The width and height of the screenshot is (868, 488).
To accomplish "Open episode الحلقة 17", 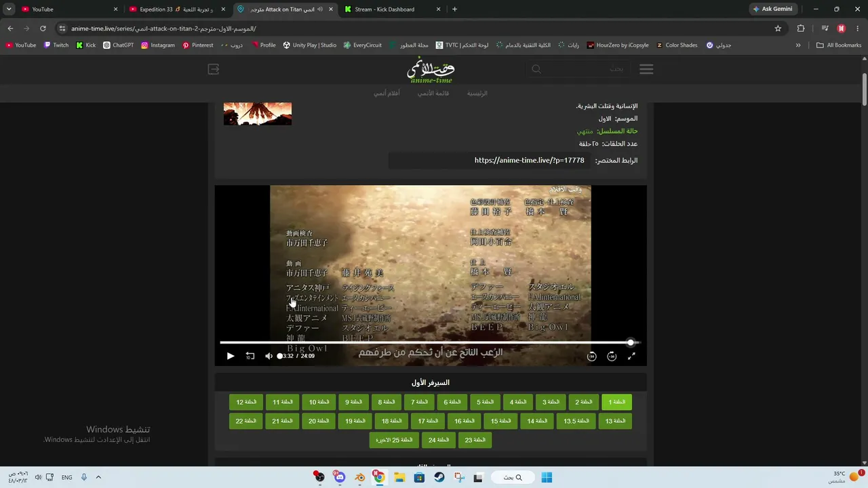I will pyautogui.click(x=428, y=421).
